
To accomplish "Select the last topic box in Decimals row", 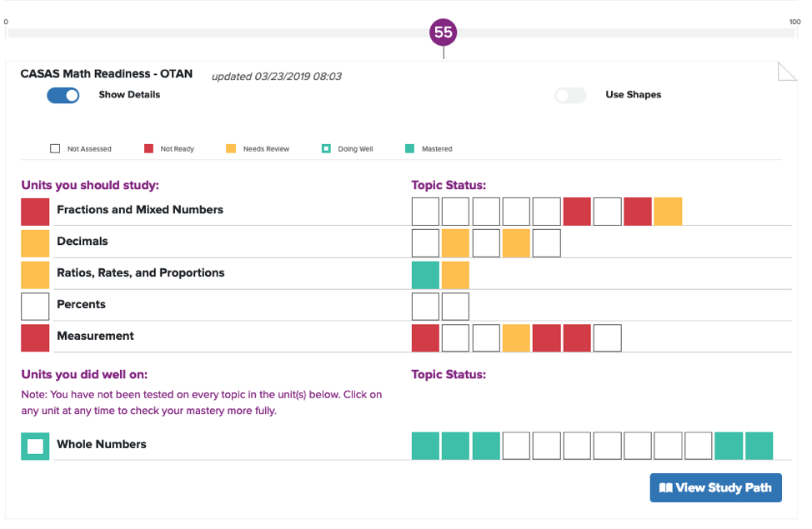I will tap(547, 243).
